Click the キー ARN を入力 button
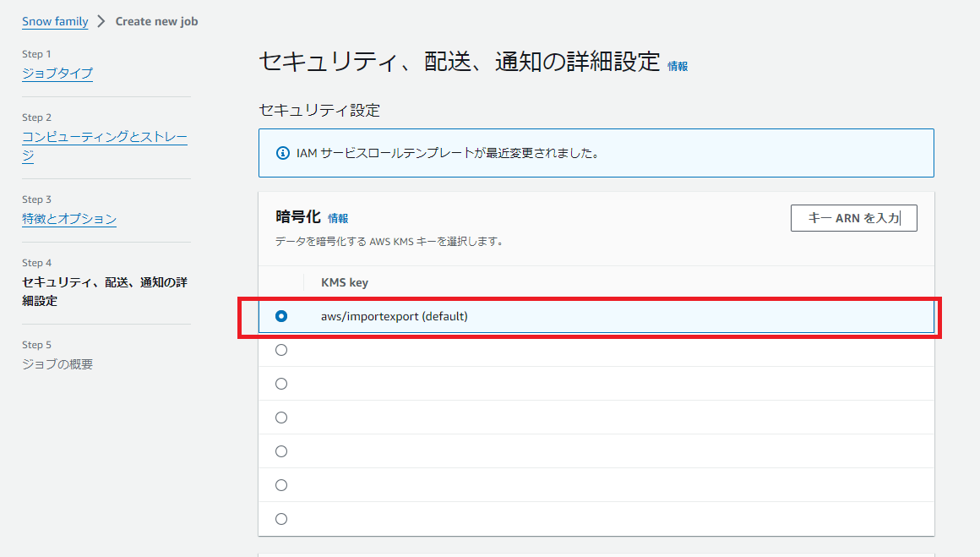 pyautogui.click(x=854, y=218)
